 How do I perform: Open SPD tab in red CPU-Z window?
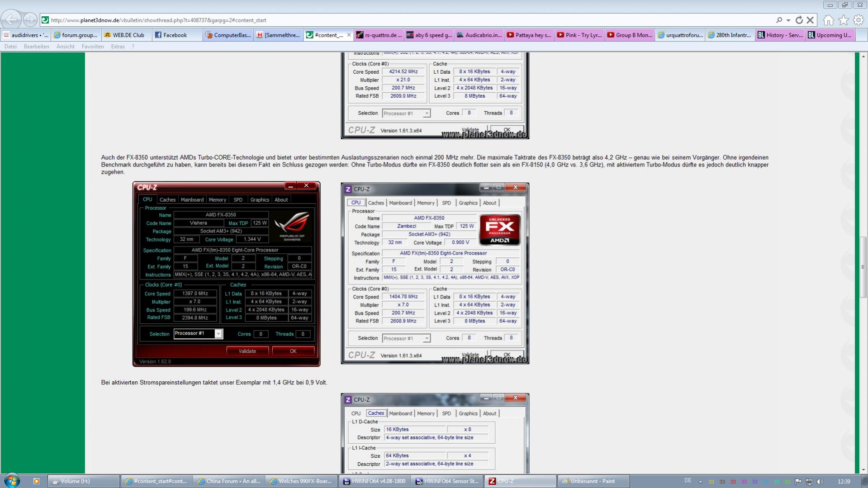coord(238,199)
